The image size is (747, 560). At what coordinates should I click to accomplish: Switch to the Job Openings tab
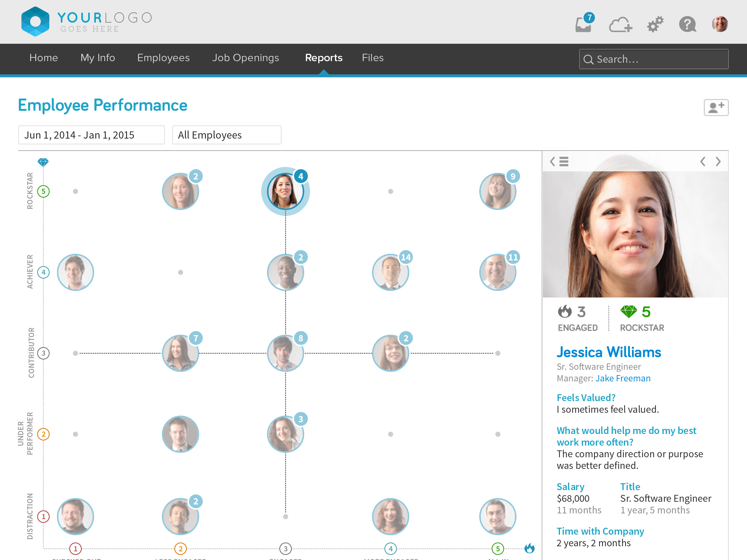(x=246, y=58)
